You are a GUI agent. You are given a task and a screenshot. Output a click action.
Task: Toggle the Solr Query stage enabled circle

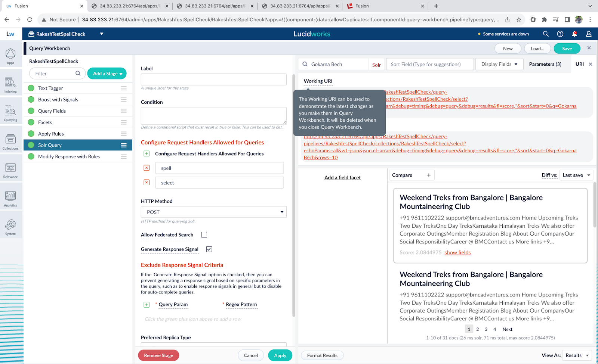click(31, 145)
